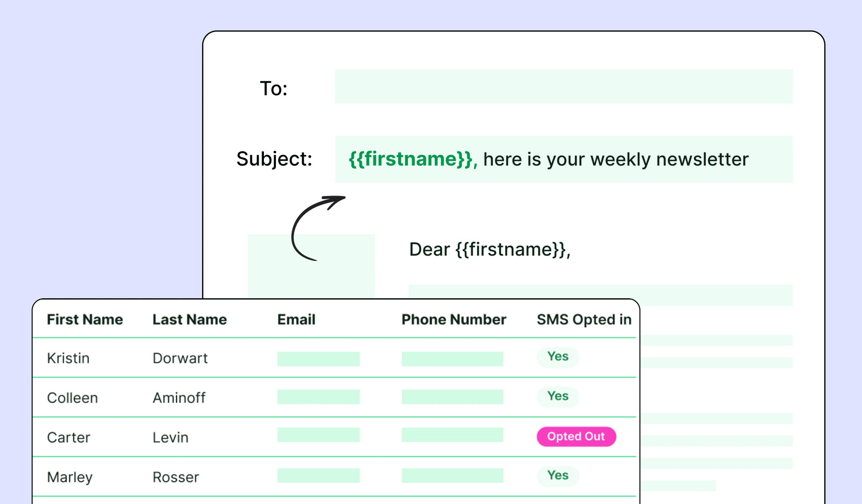Select the Levin last name cell
Image resolution: width=862 pixels, height=504 pixels.
coord(170,438)
